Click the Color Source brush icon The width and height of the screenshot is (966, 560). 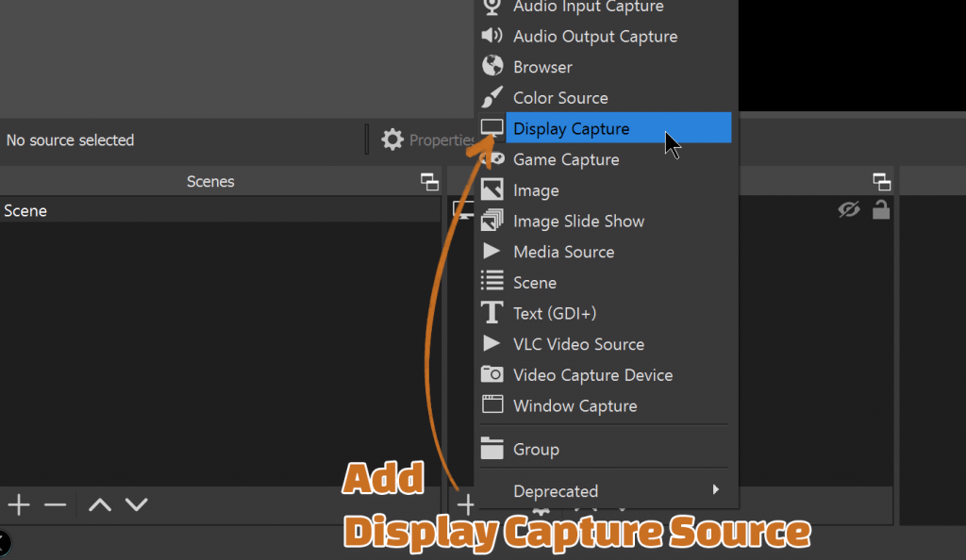point(491,97)
